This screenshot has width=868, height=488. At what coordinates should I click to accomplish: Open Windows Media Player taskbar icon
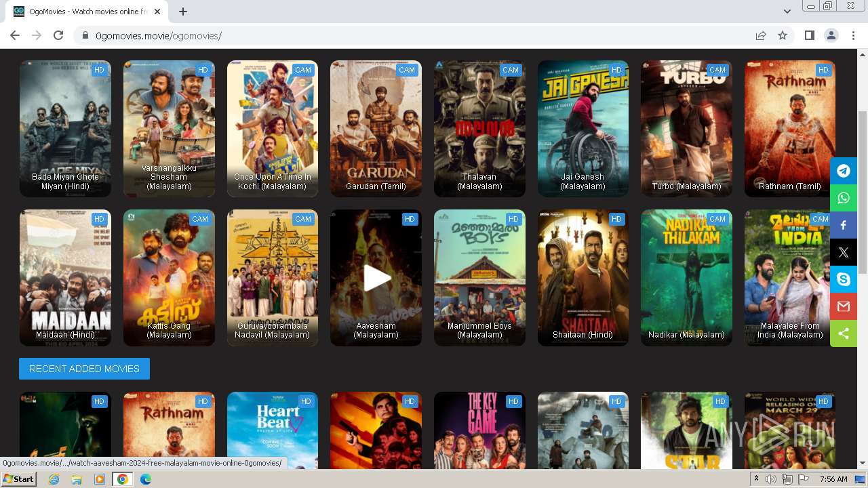tap(100, 479)
